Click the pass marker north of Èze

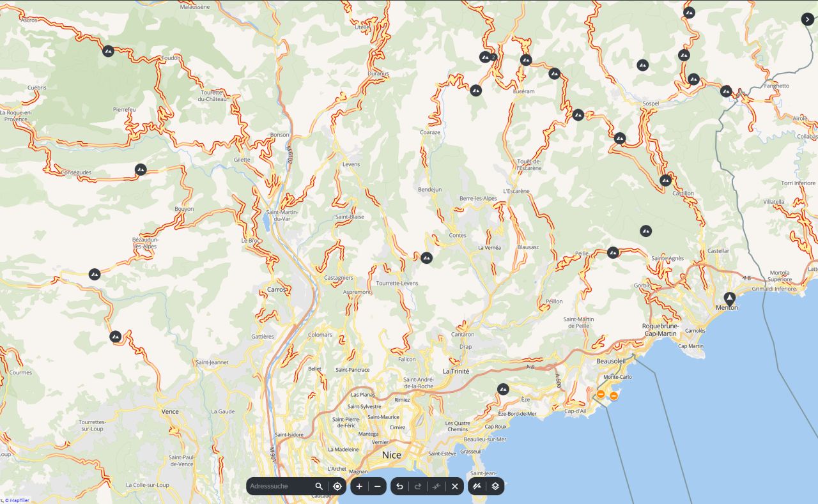pos(503,389)
